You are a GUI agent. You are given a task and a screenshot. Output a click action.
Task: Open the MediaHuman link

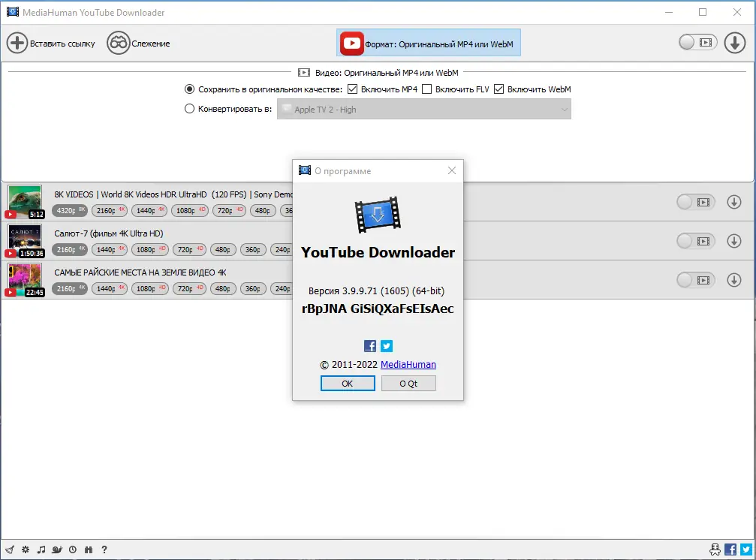click(408, 364)
